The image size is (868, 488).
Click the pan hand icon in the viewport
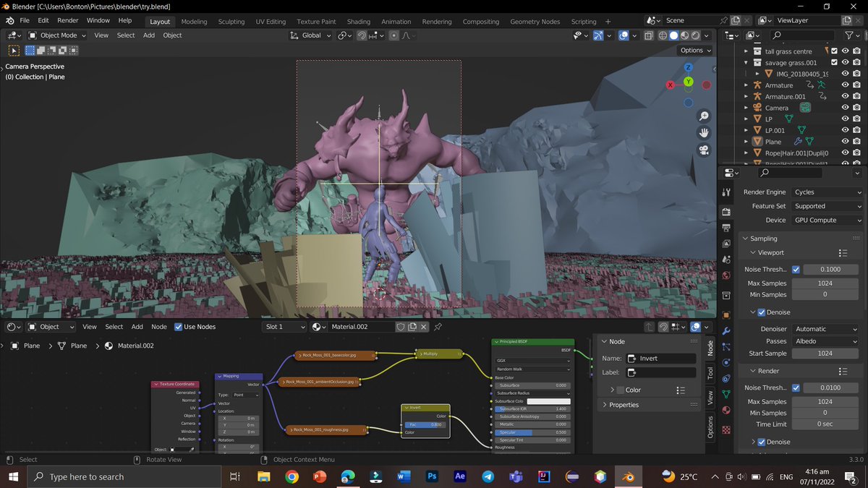[704, 133]
